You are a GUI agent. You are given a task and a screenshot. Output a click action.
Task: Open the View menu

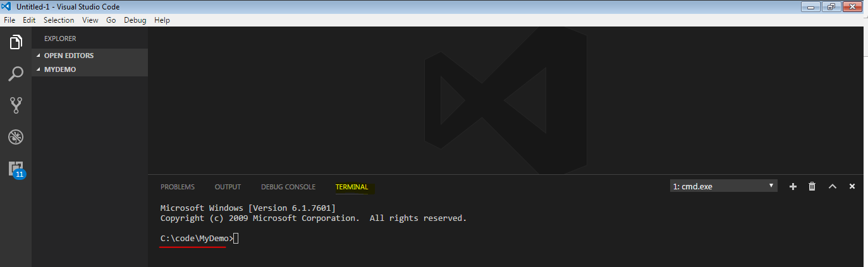point(90,20)
